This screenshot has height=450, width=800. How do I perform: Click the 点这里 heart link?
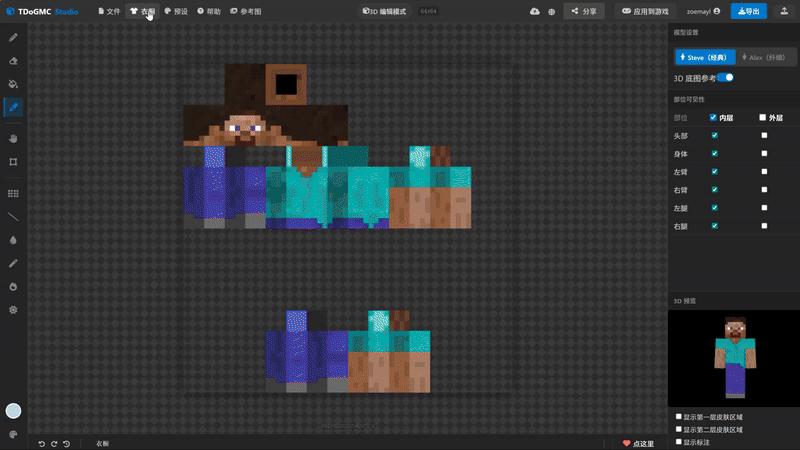tap(638, 444)
